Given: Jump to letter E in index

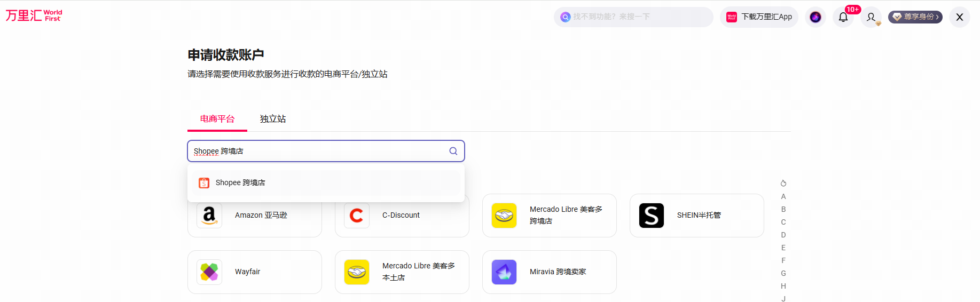Looking at the screenshot, I should [783, 248].
